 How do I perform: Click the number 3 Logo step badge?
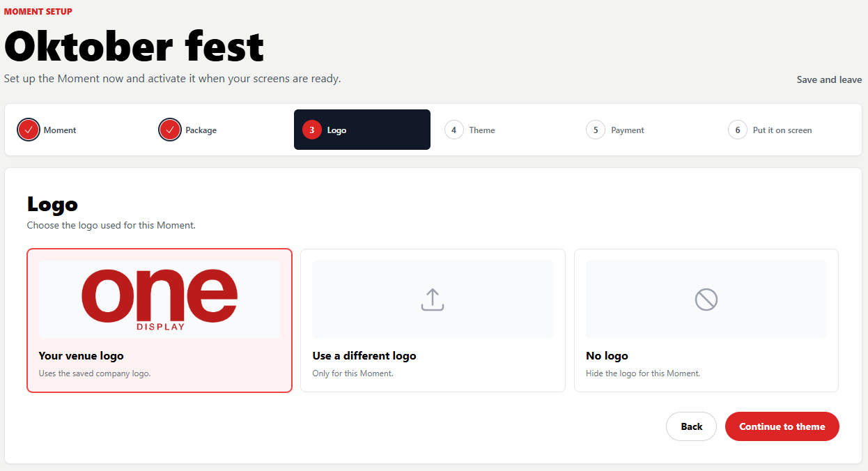311,130
